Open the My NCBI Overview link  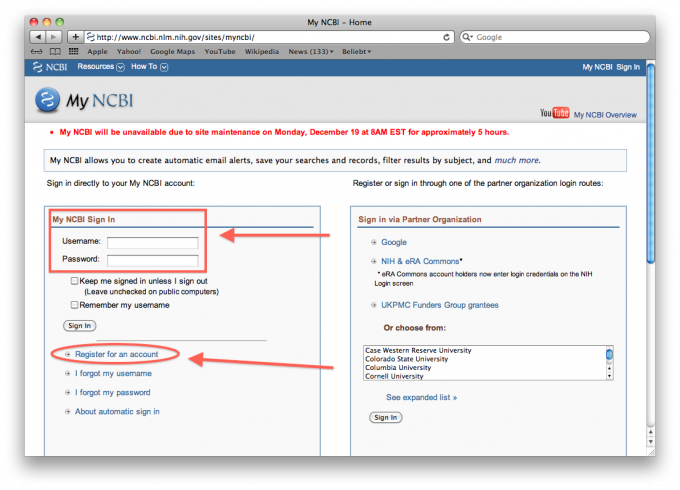tap(605, 115)
